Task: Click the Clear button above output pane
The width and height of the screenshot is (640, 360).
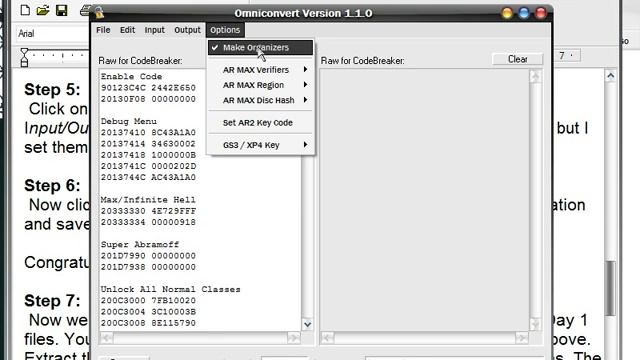Action: (518, 59)
